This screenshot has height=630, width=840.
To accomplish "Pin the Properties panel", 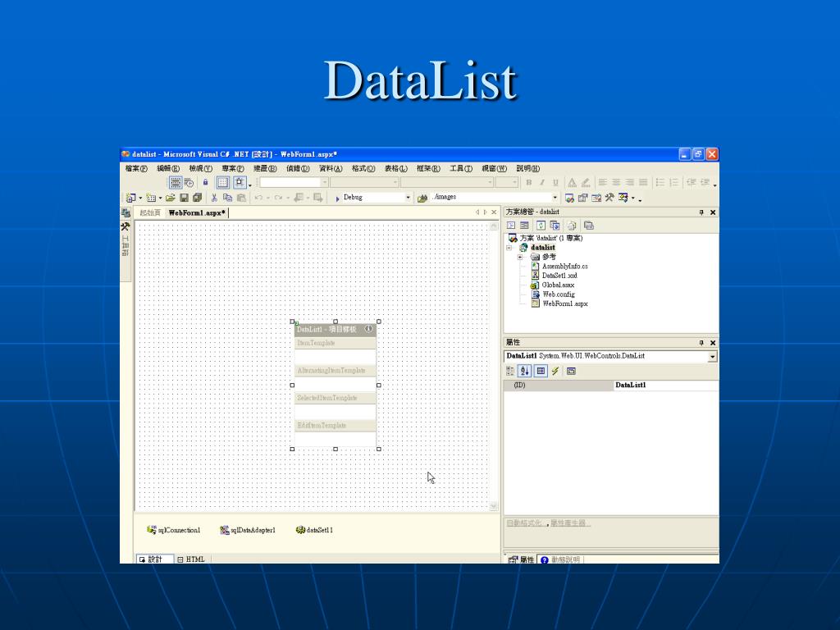I will coord(701,343).
